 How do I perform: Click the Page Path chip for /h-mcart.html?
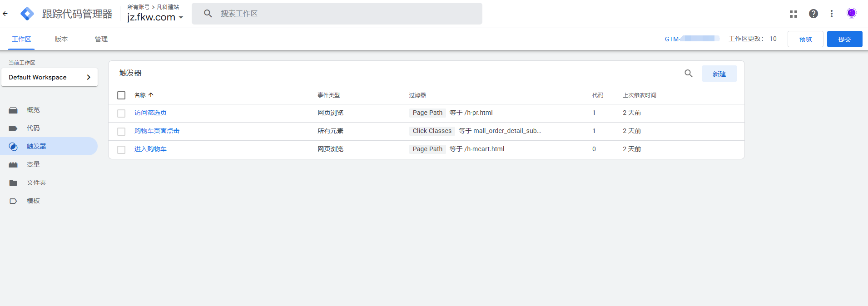pyautogui.click(x=427, y=149)
